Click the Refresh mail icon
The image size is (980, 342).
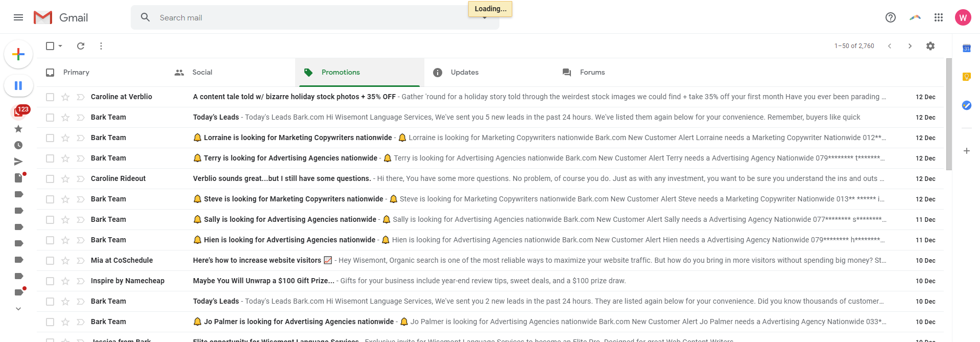point(81,46)
